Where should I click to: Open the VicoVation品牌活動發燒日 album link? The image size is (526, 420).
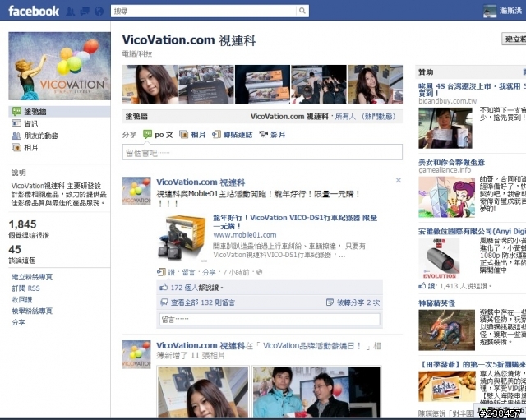(x=311, y=345)
